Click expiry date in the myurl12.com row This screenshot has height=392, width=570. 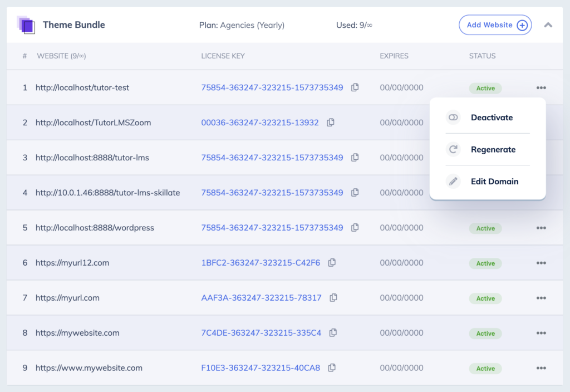(401, 263)
